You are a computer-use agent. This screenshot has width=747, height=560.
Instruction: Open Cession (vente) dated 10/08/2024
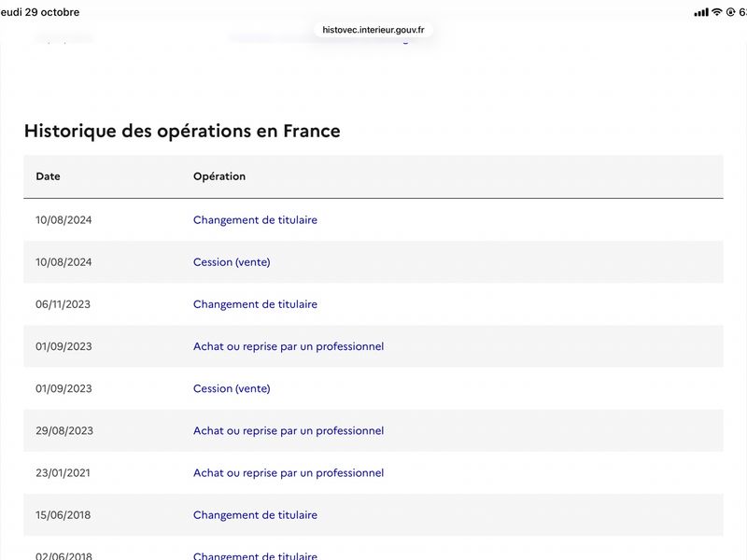232,262
